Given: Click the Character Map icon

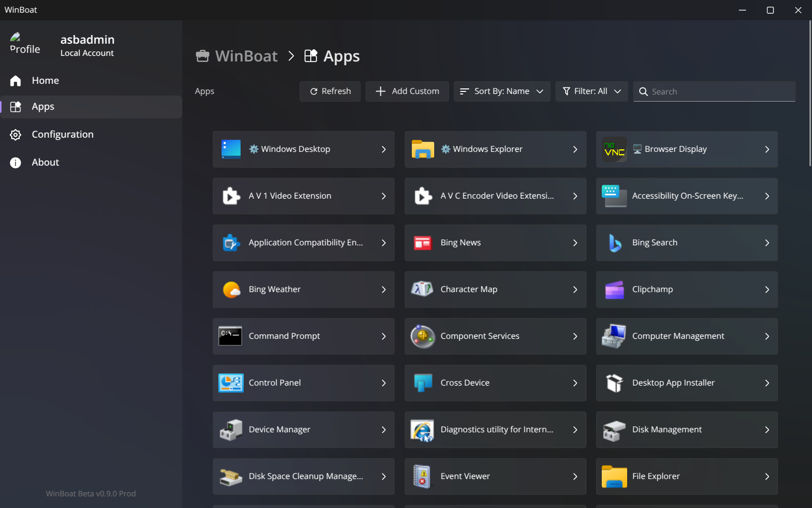Looking at the screenshot, I should click(x=423, y=289).
